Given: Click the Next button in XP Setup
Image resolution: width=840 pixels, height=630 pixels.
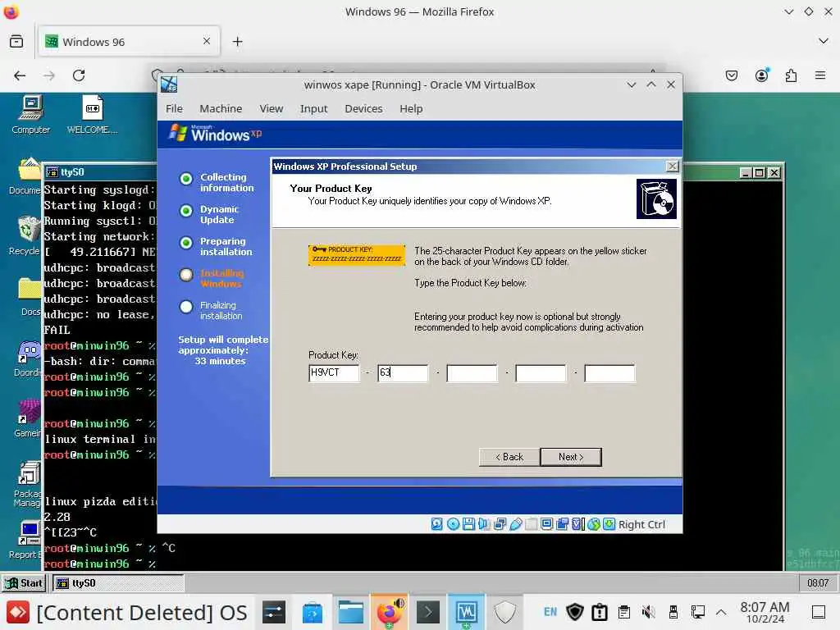Looking at the screenshot, I should coord(571,457).
